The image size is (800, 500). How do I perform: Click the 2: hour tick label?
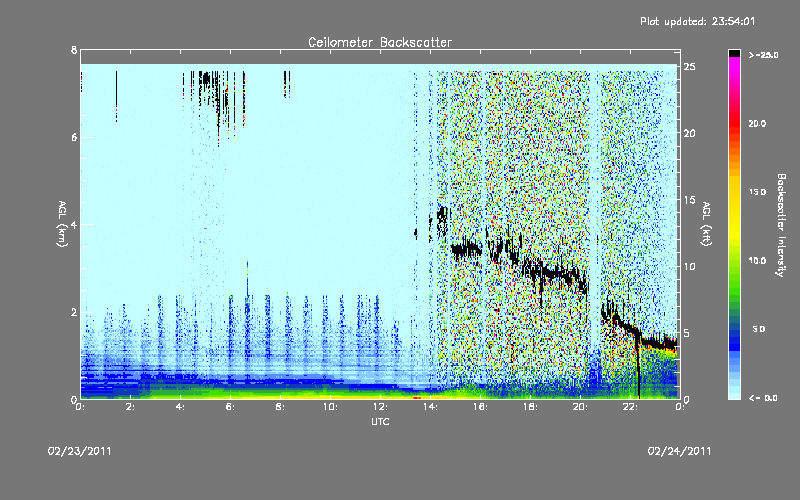point(131,407)
